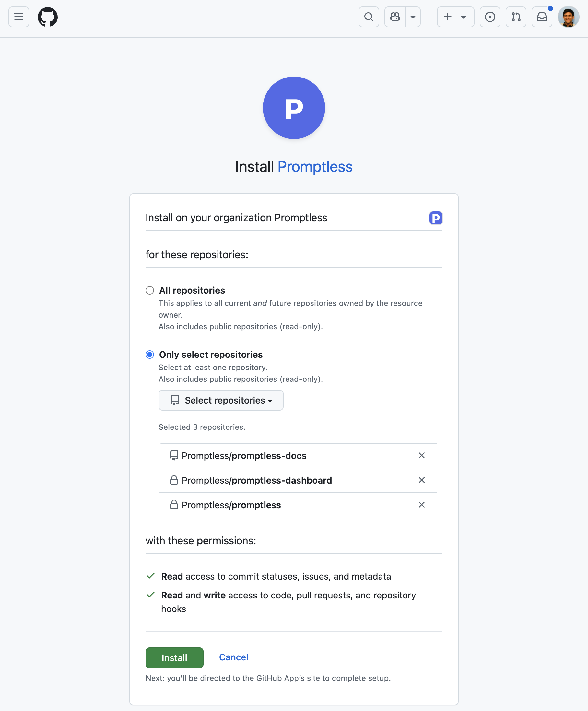The height and width of the screenshot is (711, 588).
Task: Open the pull requests icon
Action: pos(516,17)
